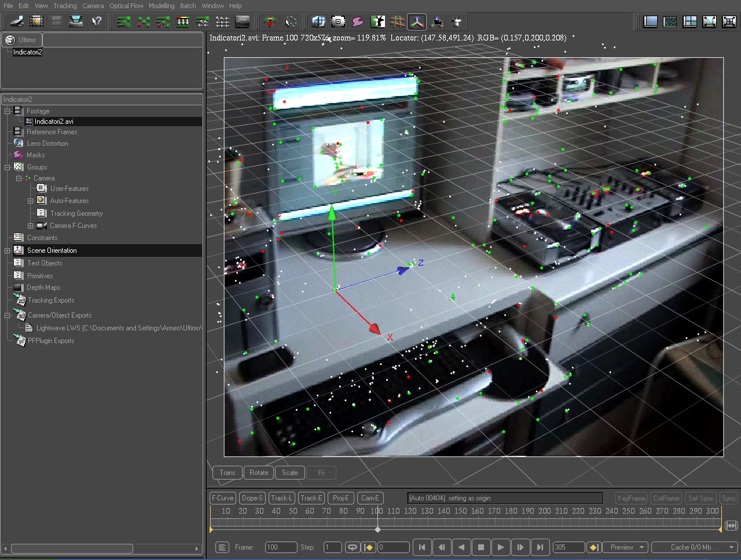Click the Frame number input field
Viewport: 741px width, 560px height.
click(280, 547)
